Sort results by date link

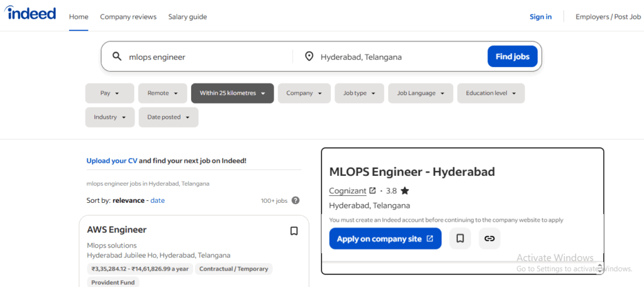157,200
